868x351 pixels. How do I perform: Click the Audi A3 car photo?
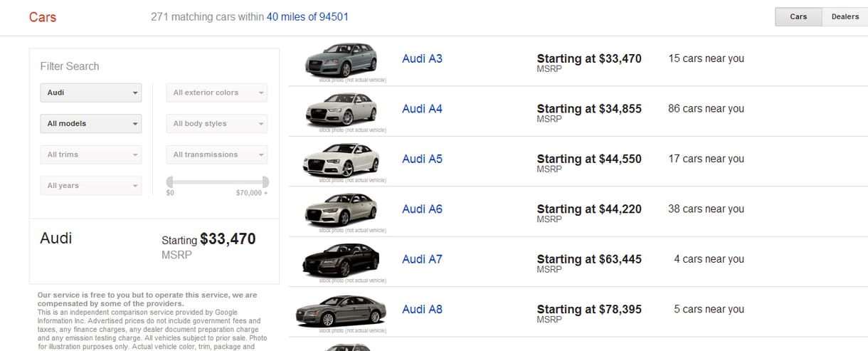point(340,60)
